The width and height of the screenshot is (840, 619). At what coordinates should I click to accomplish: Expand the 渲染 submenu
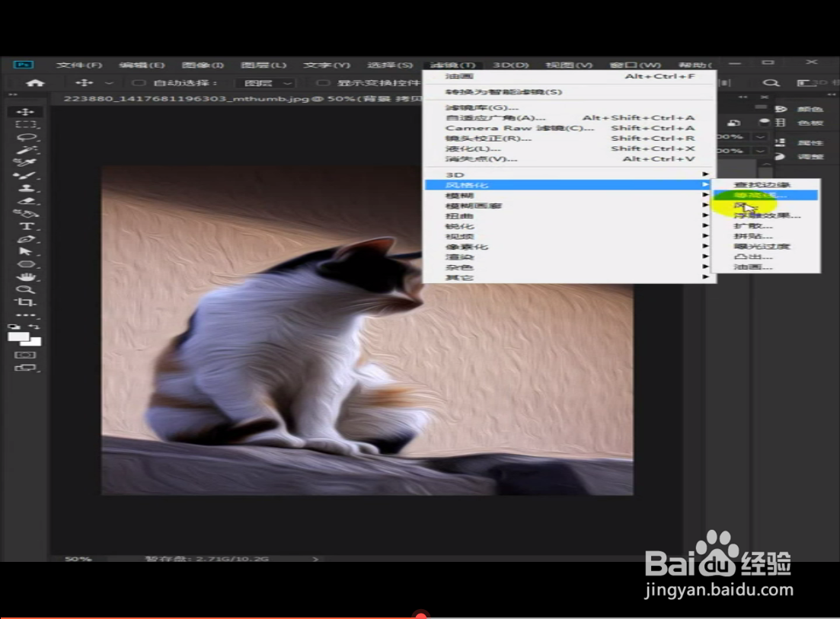click(x=570, y=257)
